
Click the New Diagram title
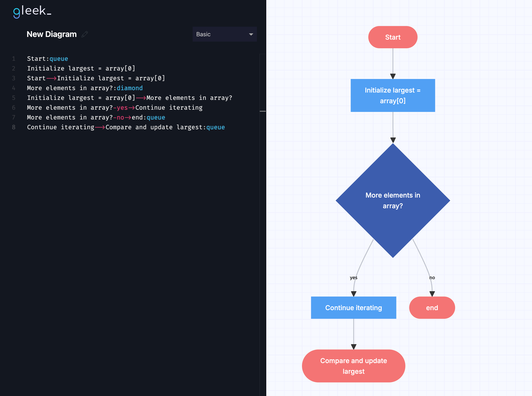[52, 34]
